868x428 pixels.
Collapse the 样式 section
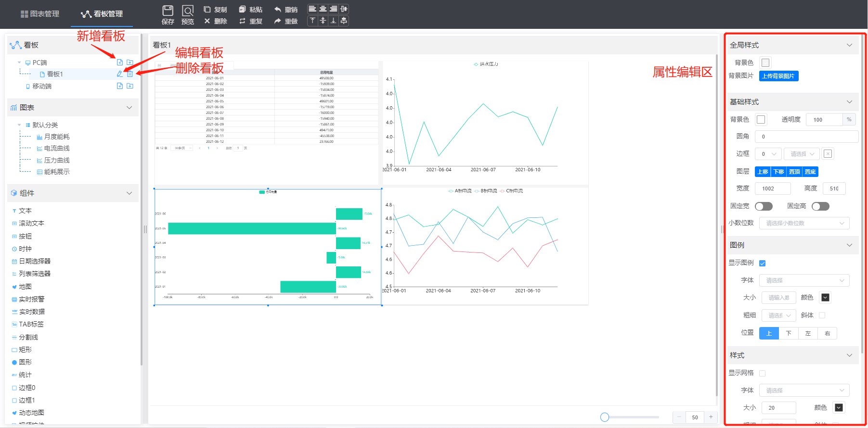pyautogui.click(x=849, y=355)
